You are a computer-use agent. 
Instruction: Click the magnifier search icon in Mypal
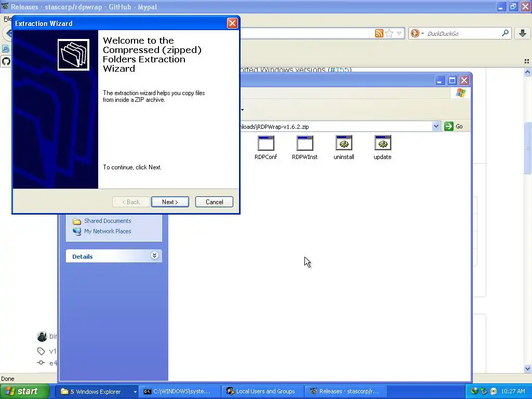click(x=505, y=33)
